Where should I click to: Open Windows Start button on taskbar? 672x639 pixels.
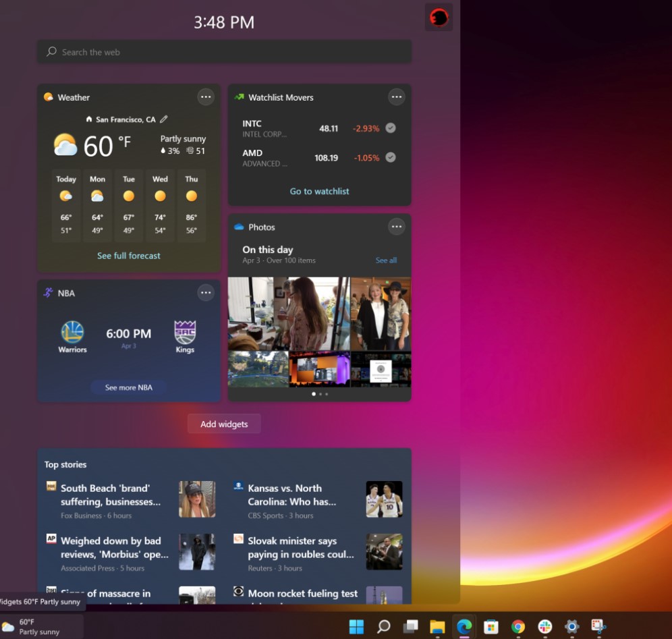coord(356,627)
